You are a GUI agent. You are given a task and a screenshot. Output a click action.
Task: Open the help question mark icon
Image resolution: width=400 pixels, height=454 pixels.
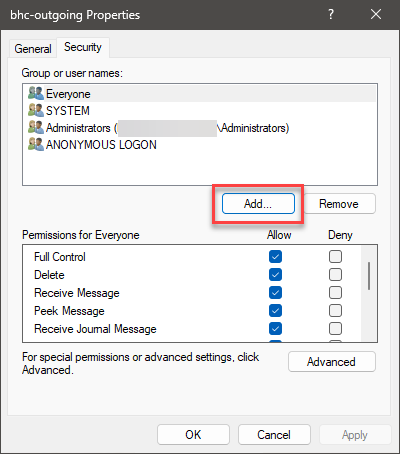[x=330, y=14]
